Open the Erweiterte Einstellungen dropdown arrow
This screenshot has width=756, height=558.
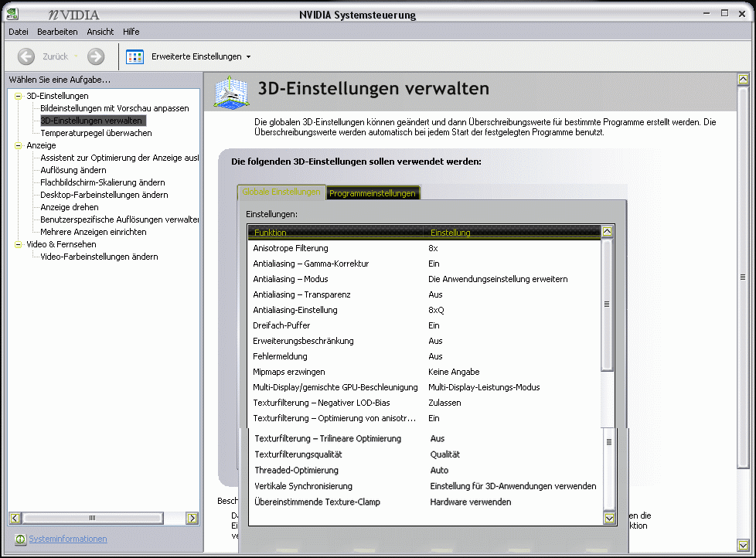(249, 57)
